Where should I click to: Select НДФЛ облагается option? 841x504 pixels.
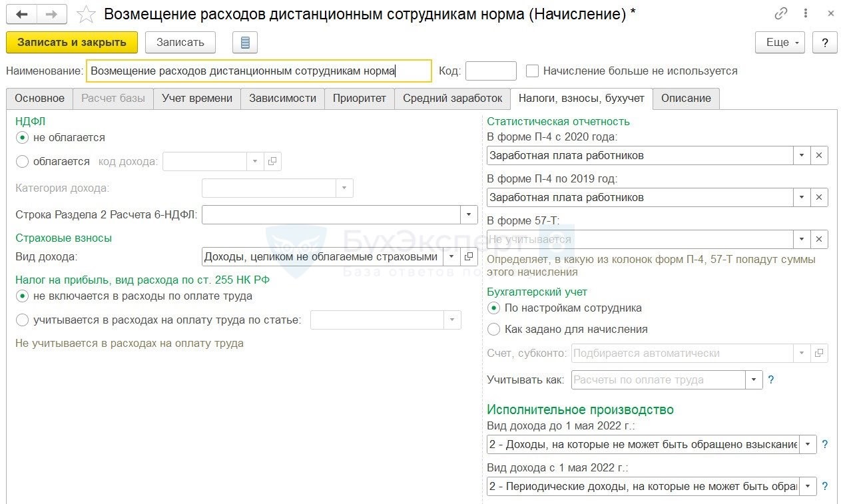pyautogui.click(x=22, y=161)
